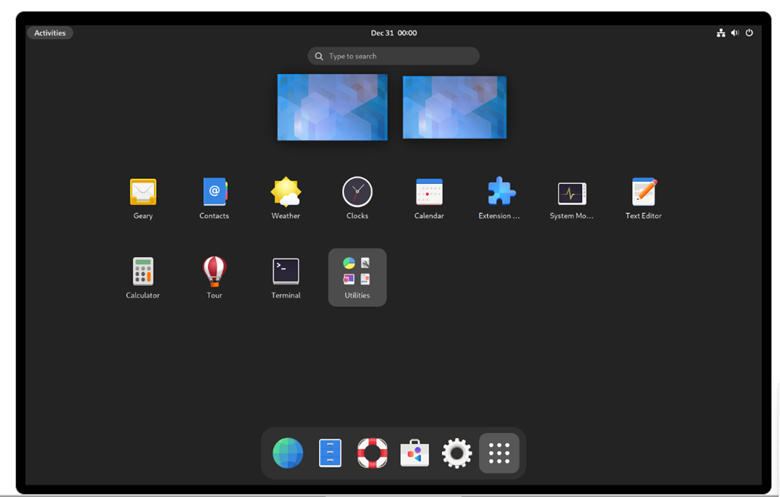
Task: Open the Files manager in the dock
Action: click(330, 453)
